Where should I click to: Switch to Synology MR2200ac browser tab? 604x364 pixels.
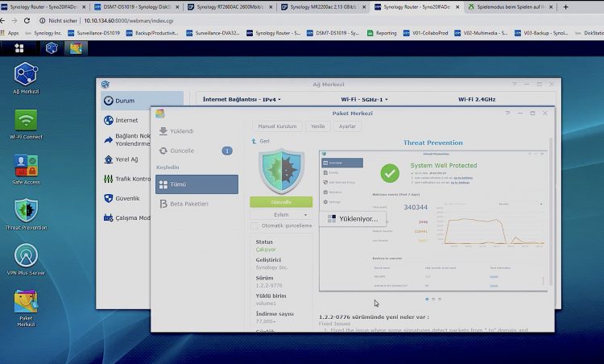323,7
